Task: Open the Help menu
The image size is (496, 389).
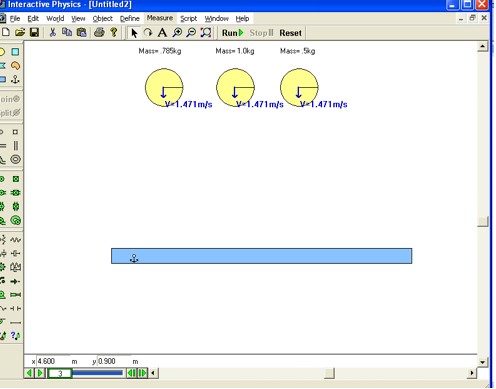Action: [242, 19]
